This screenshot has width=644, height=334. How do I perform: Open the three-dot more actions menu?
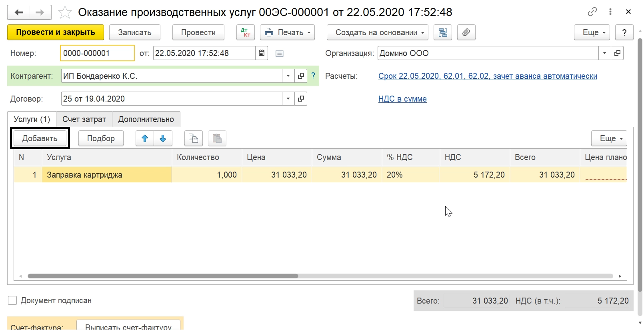(610, 12)
